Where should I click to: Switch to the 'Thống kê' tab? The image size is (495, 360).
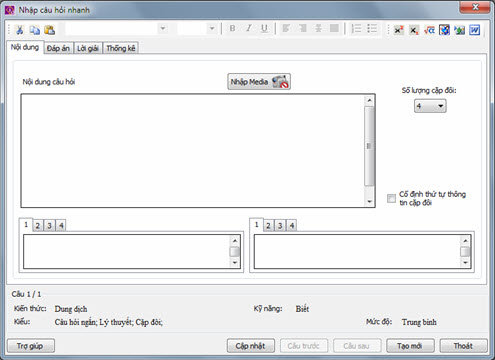point(121,48)
